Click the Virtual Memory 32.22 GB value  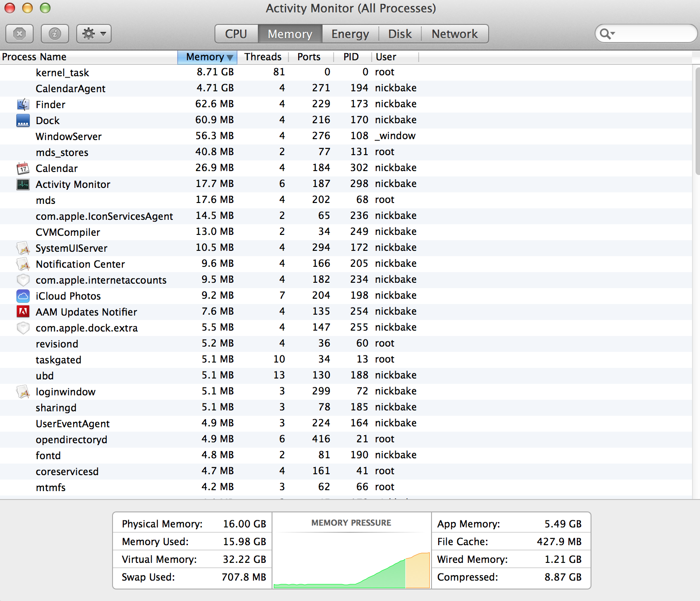245,559
